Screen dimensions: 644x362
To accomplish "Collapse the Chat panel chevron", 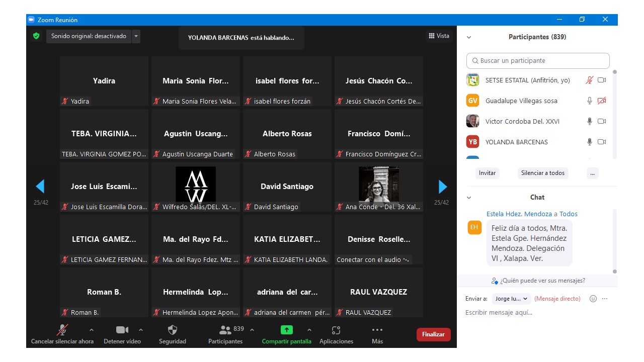I will 469,198.
